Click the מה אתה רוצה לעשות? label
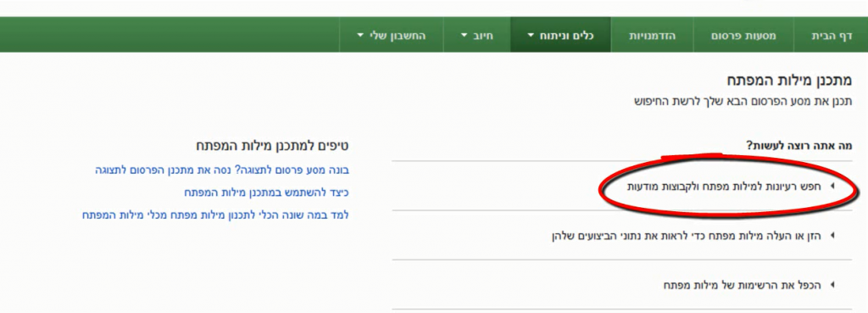 coord(799,146)
